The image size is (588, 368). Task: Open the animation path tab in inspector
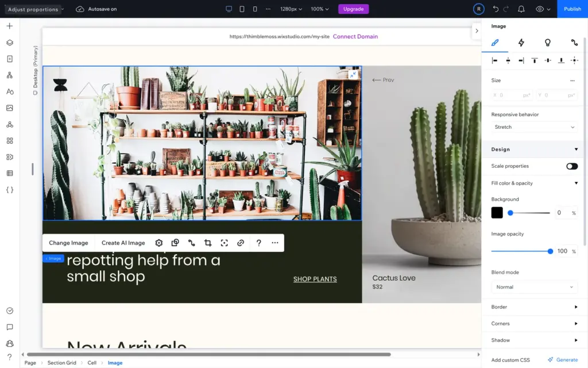tap(574, 43)
